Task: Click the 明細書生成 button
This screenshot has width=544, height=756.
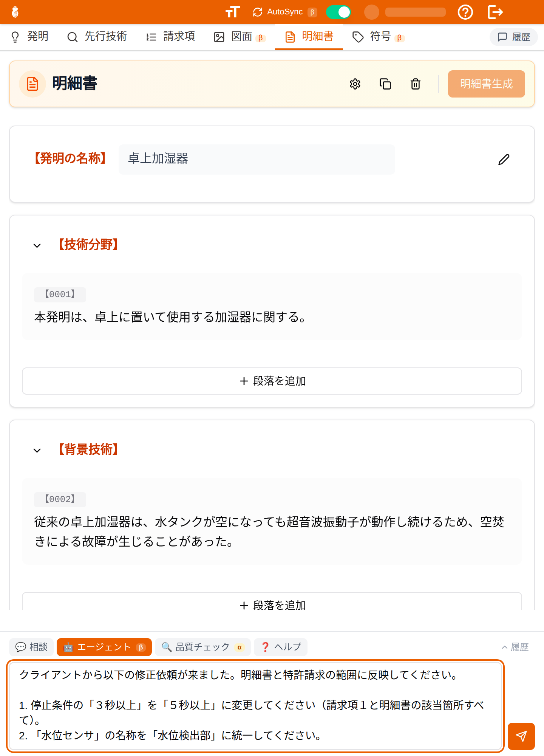Action: click(x=487, y=84)
